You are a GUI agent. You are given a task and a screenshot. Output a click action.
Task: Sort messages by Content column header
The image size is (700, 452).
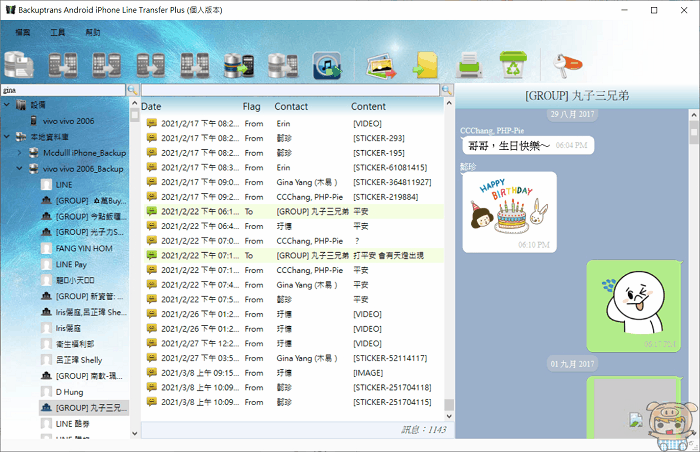pos(368,106)
